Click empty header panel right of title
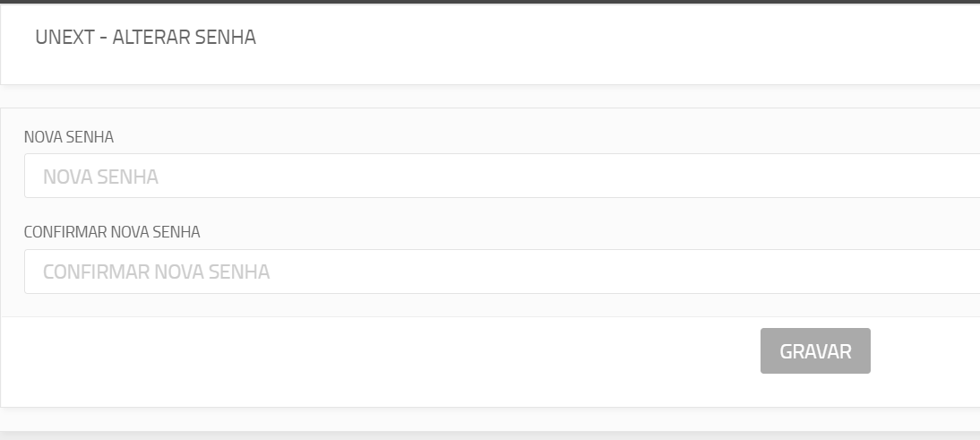The width and height of the screenshot is (980, 440). tap(619, 44)
